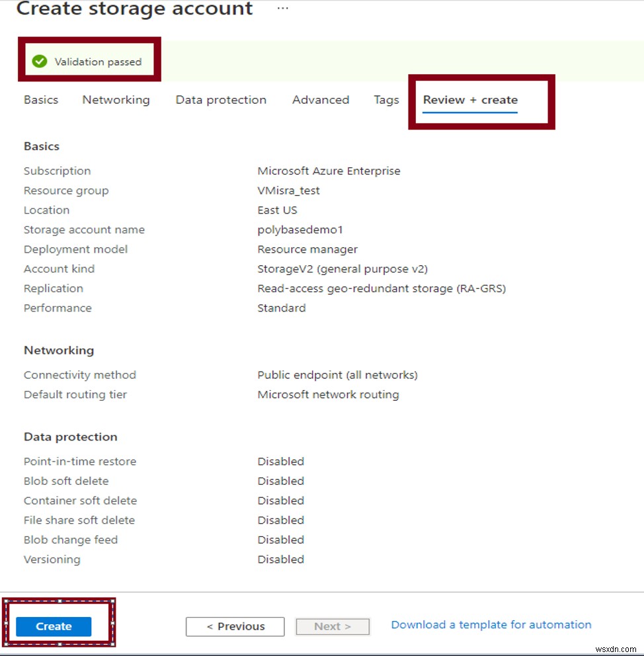The width and height of the screenshot is (644, 656).
Task: Click the Point-in-time restore Disabled value
Action: click(280, 462)
